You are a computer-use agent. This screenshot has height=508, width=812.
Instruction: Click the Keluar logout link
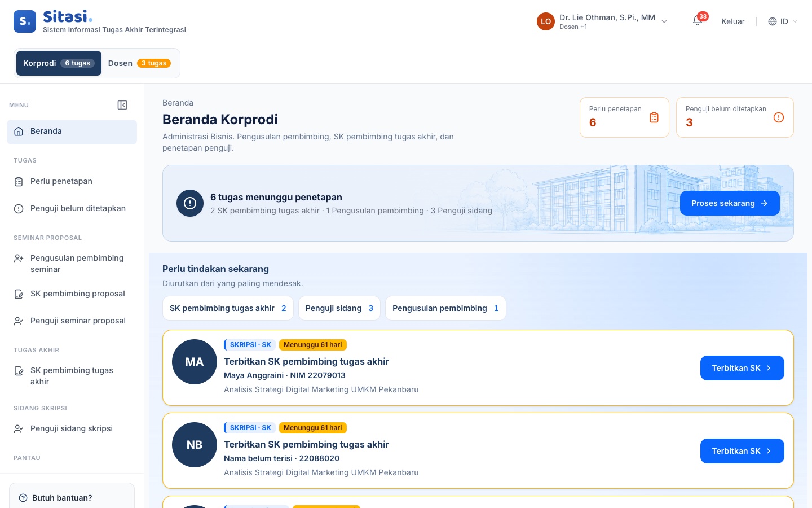point(733,21)
